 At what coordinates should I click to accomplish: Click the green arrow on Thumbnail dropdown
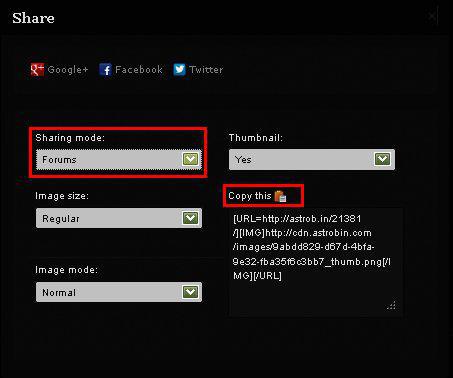(382, 159)
